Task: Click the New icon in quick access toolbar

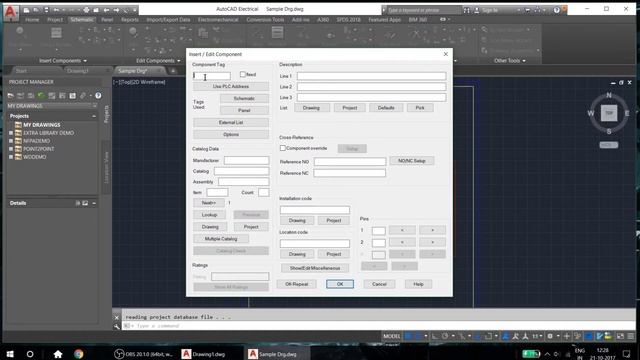Action: click(x=26, y=10)
